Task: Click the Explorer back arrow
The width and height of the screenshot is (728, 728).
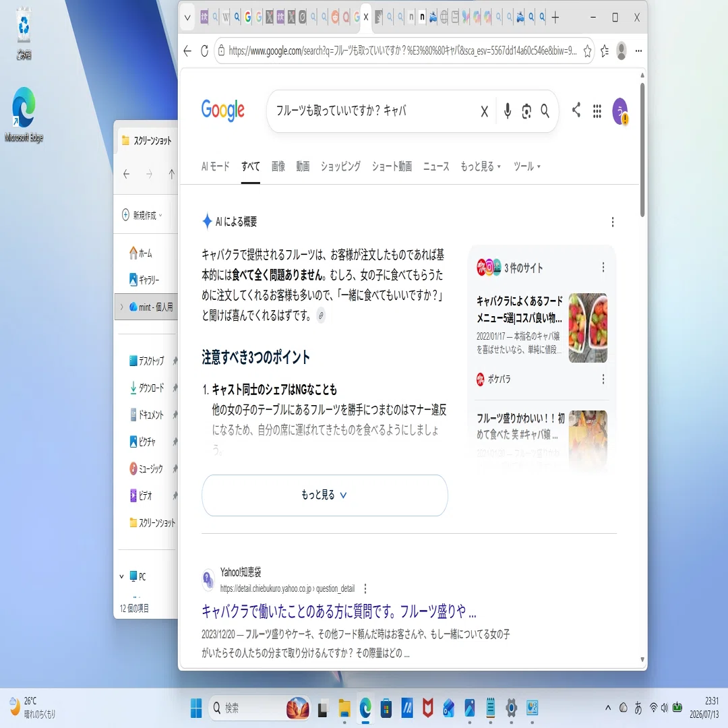Action: pyautogui.click(x=126, y=174)
